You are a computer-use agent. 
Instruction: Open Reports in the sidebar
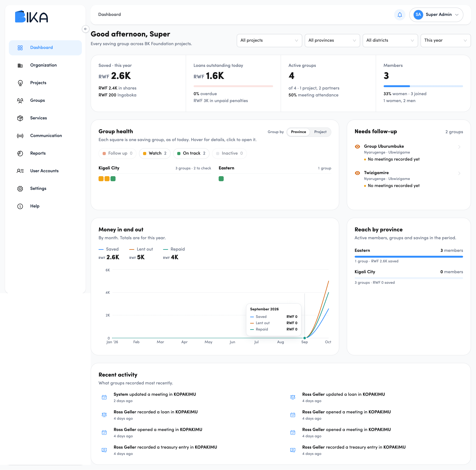pyautogui.click(x=45, y=153)
